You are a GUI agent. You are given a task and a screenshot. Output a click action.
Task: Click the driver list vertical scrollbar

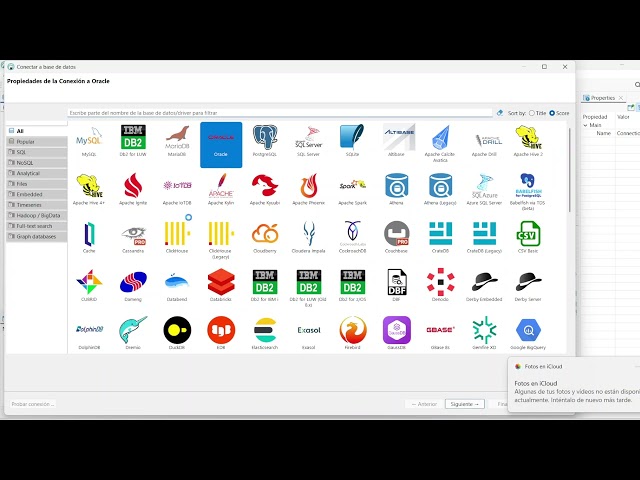coord(569,170)
